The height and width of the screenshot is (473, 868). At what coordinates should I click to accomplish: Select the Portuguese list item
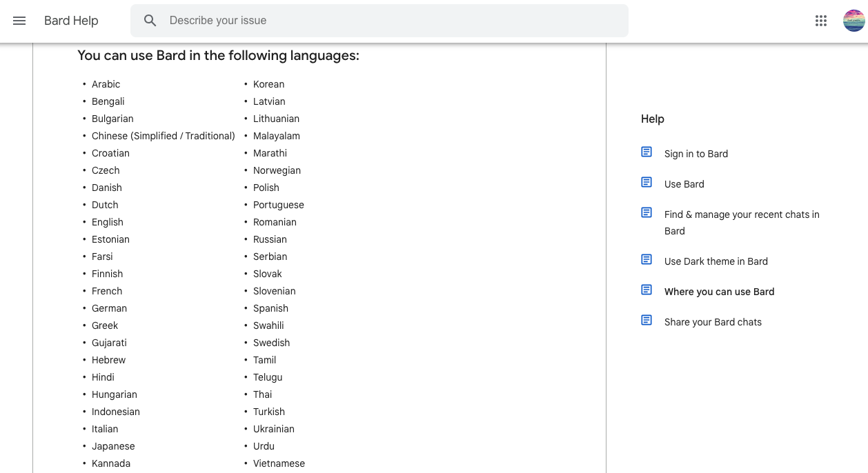point(279,205)
